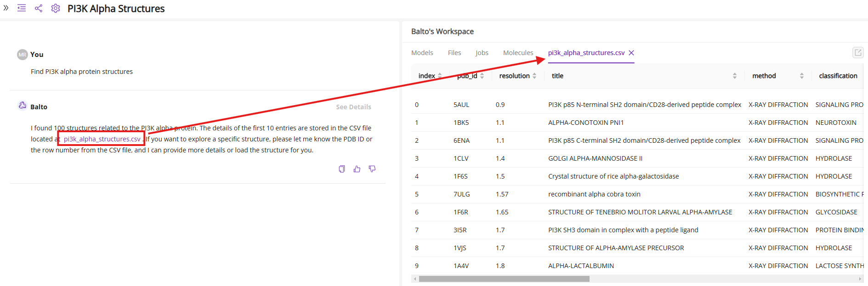Open the Jobs tab
This screenshot has width=868, height=286.
coord(482,53)
